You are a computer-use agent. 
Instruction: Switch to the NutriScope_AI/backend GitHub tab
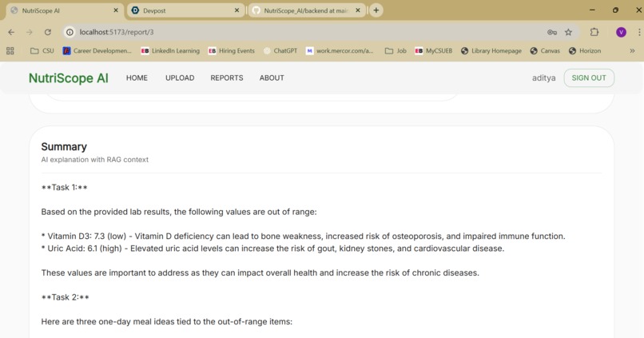pyautogui.click(x=306, y=10)
